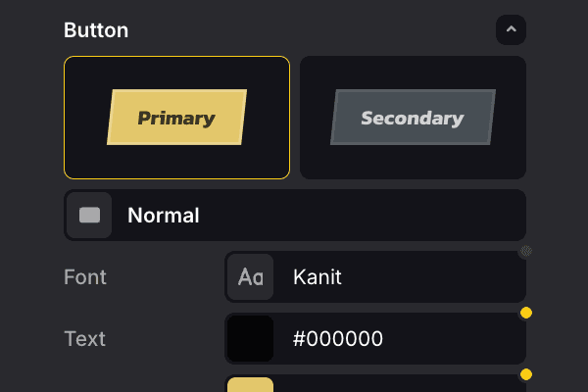Click the gray reset dot beside Font
The image size is (588, 392).
[525, 252]
